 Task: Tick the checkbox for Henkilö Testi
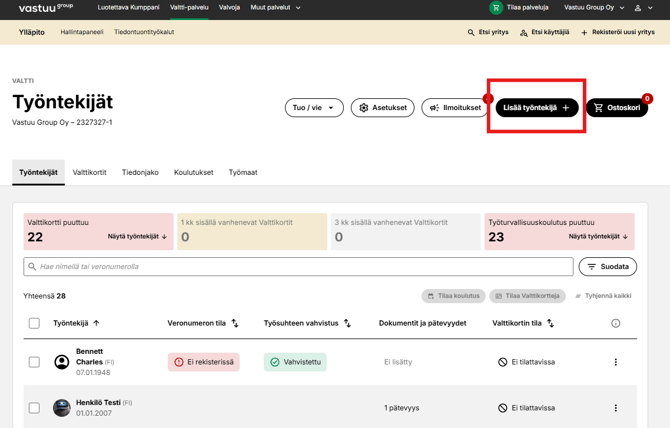(x=34, y=408)
